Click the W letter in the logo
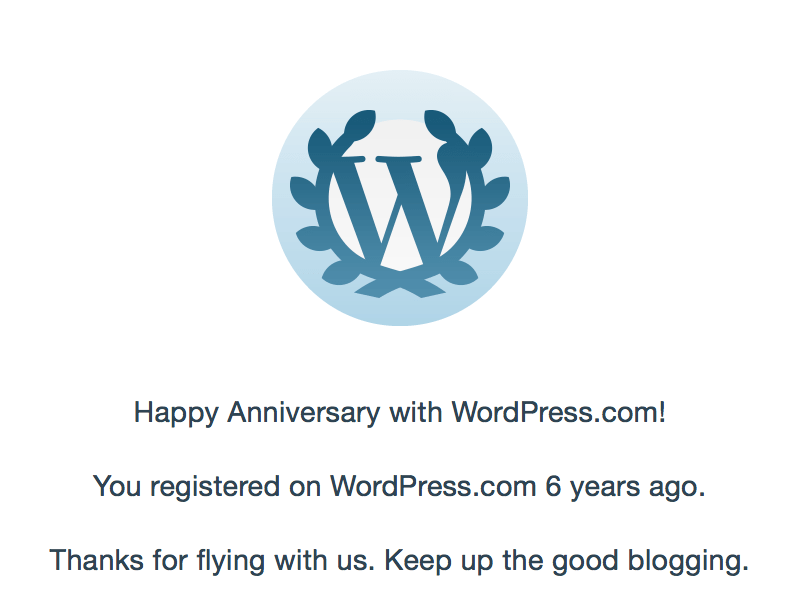Screen dimensions: 798x608 [x=400, y=205]
